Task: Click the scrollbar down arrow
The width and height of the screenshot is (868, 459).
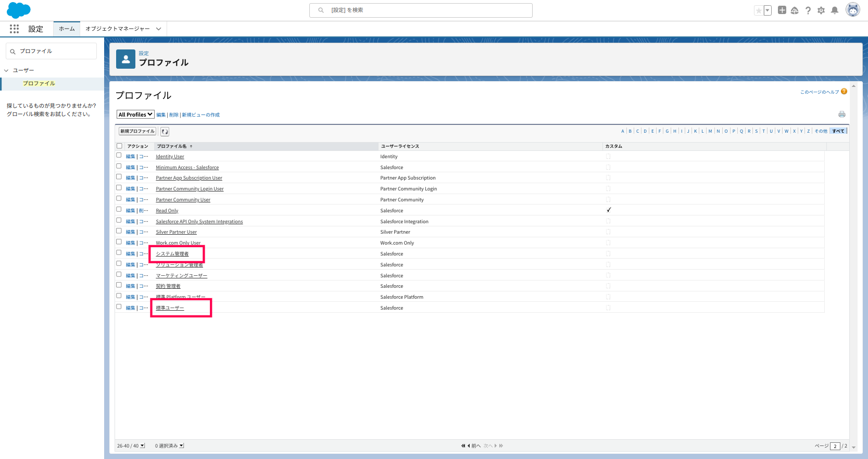Action: point(853,447)
